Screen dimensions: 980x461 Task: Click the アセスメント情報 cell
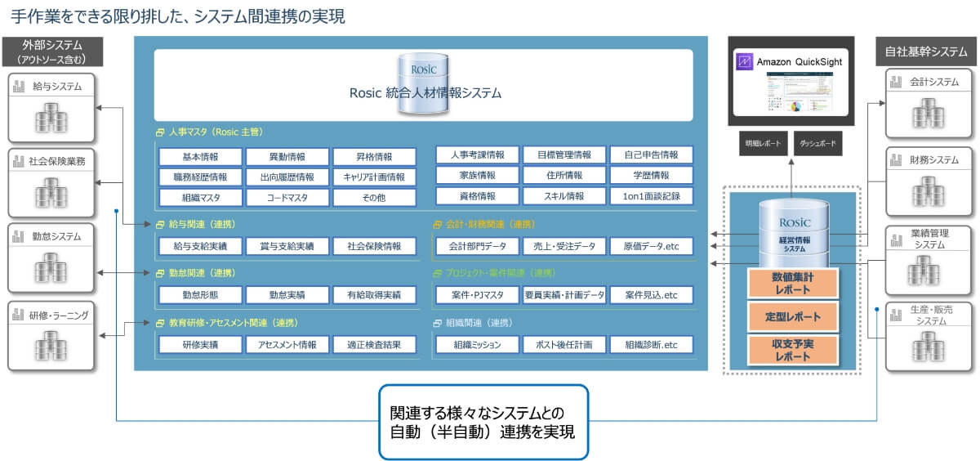click(287, 345)
